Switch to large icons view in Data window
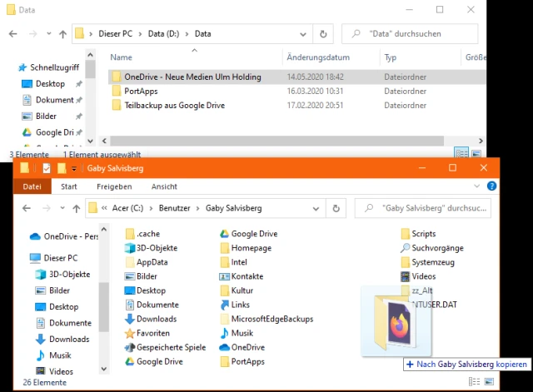 click(476, 153)
